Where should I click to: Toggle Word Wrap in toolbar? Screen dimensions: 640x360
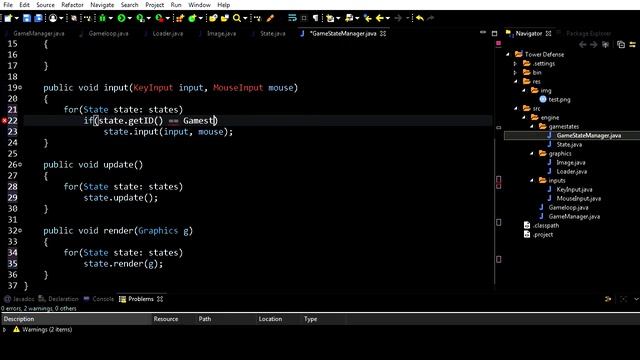pos(292,18)
